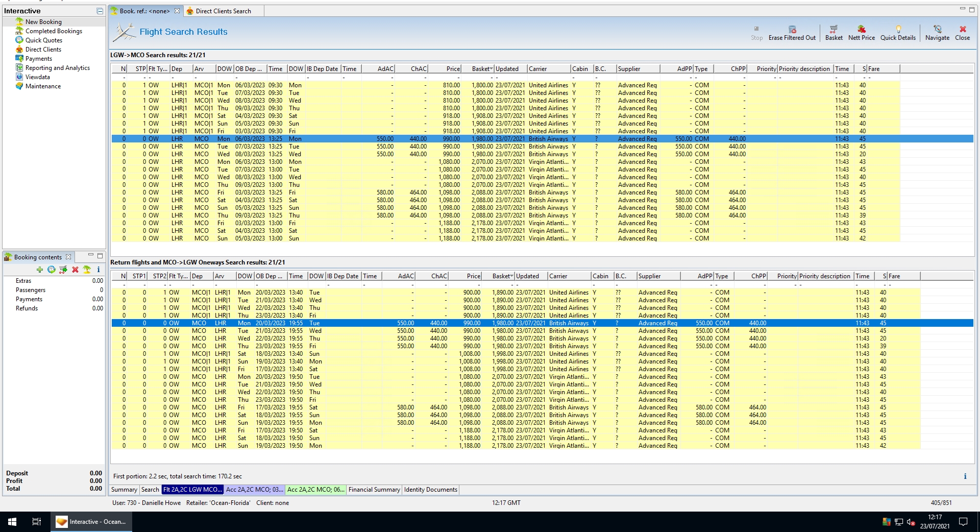This screenshot has width=980, height=532.
Task: Click blue info icon in Booking contents toolbar
Action: (x=99, y=270)
